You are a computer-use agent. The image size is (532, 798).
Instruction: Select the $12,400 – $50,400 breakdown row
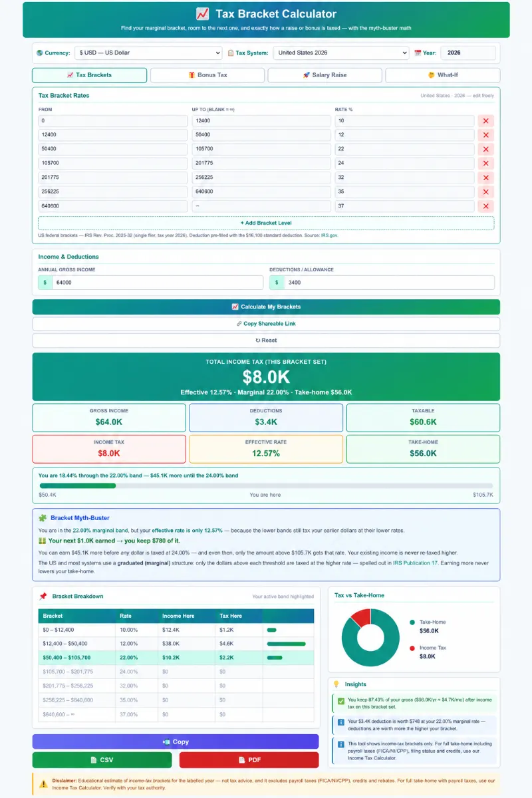click(176, 644)
